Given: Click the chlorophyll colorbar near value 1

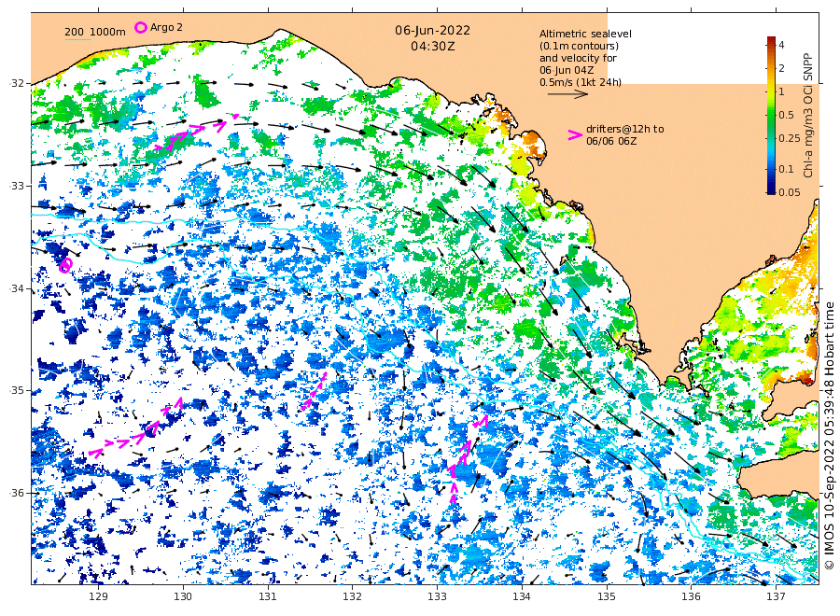Looking at the screenshot, I should (771, 91).
